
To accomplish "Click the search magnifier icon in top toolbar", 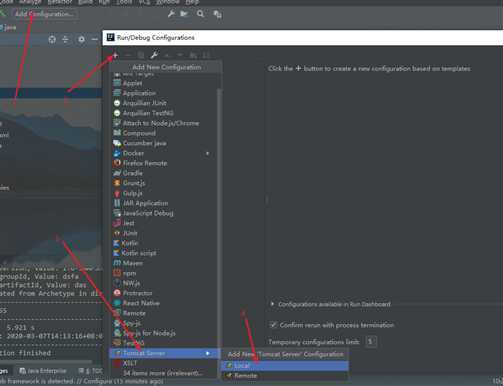I will pyautogui.click(x=200, y=14).
